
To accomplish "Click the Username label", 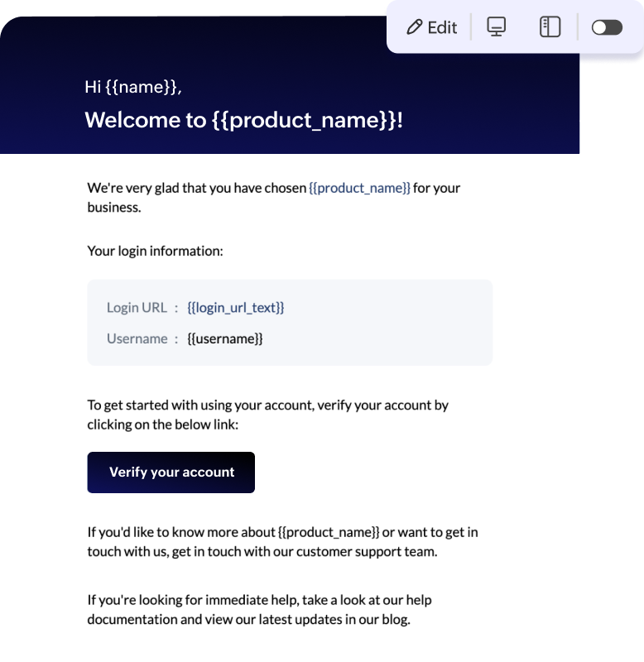I will click(x=137, y=338).
